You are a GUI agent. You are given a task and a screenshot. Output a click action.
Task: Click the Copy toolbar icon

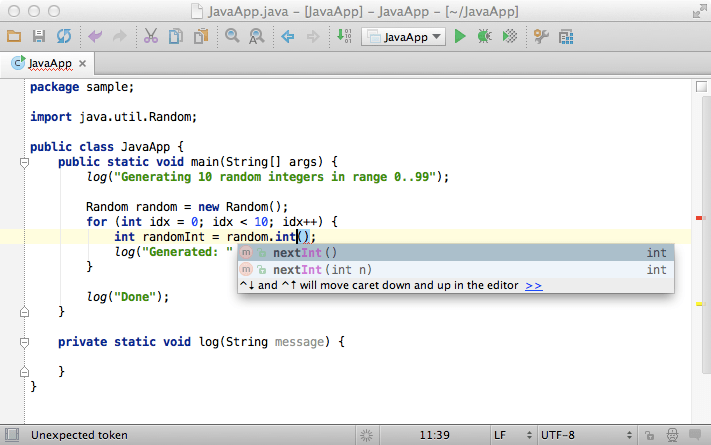tap(176, 36)
